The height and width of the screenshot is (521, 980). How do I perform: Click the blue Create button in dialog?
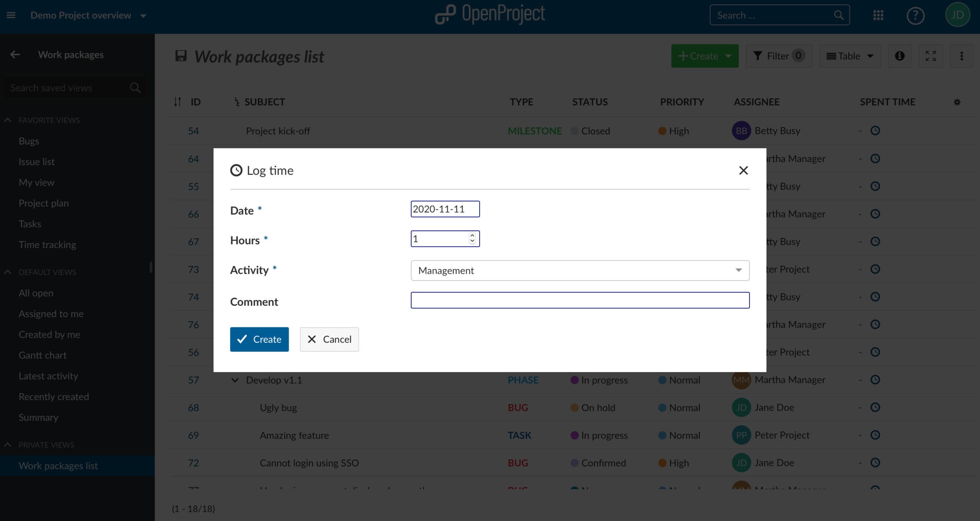pyautogui.click(x=259, y=339)
